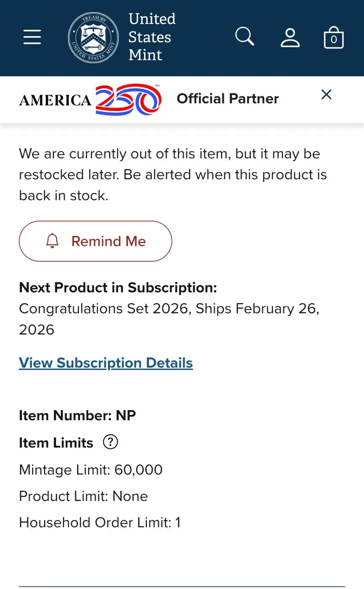Image resolution: width=364 pixels, height=589 pixels.
Task: Click the Item Number: NP line
Action: (77, 416)
